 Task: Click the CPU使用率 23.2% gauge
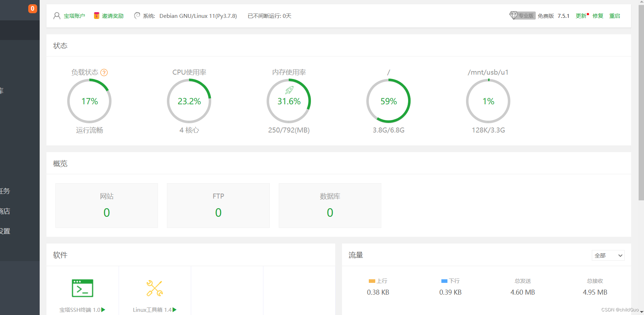[x=189, y=101]
